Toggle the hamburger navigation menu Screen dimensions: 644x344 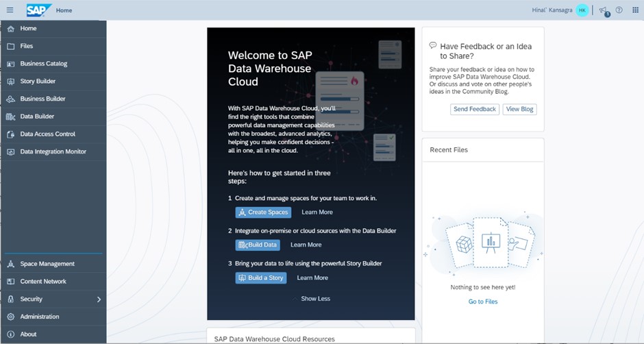pyautogui.click(x=10, y=10)
